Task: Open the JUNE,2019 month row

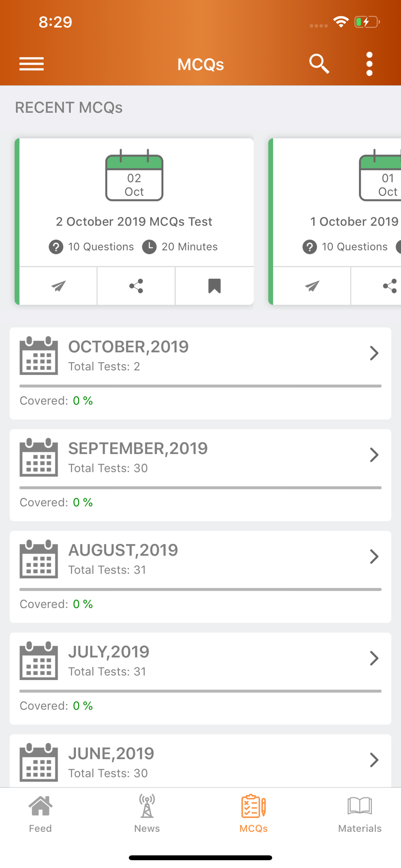Action: coord(200,761)
